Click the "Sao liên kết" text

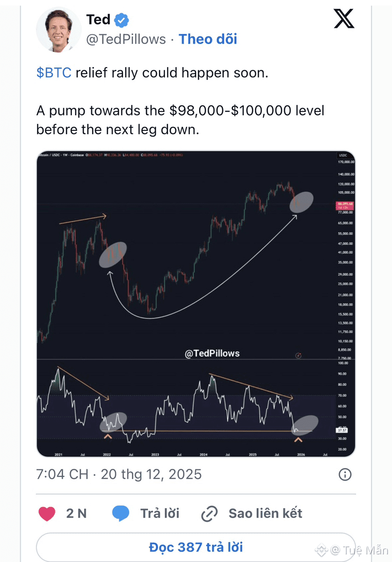(265, 513)
